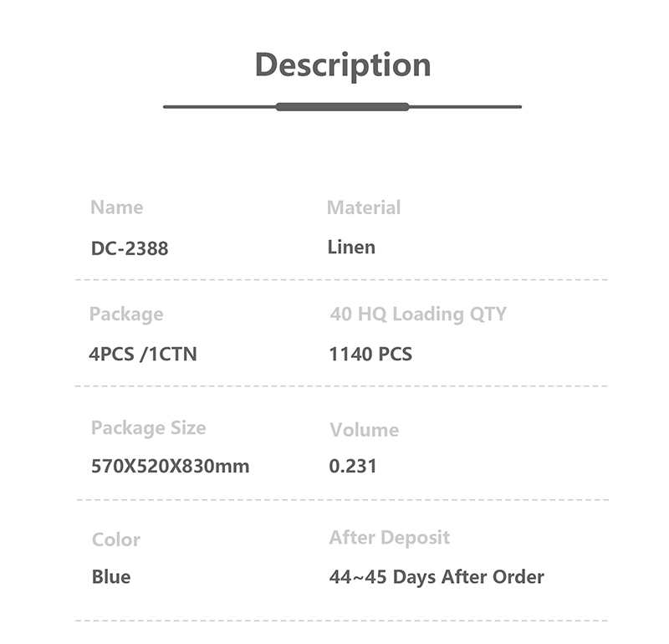This screenshot has height=644, width=669.
Task: Select the Color label
Action: pos(116,539)
